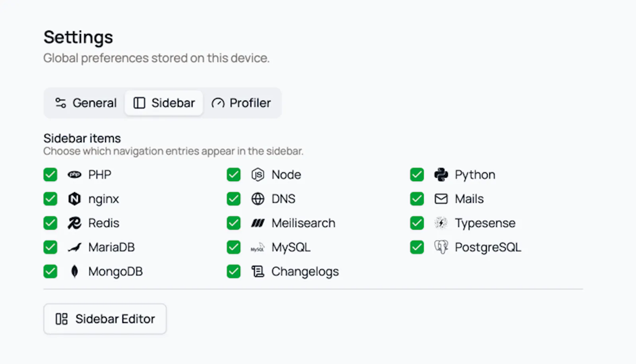Click the Changelogs scroll icon
This screenshot has height=364, width=636.
pos(258,271)
